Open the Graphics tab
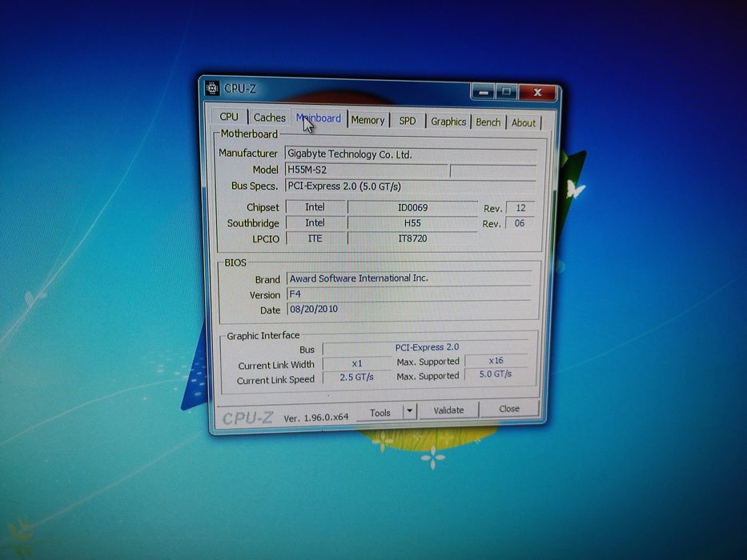 coord(448,122)
